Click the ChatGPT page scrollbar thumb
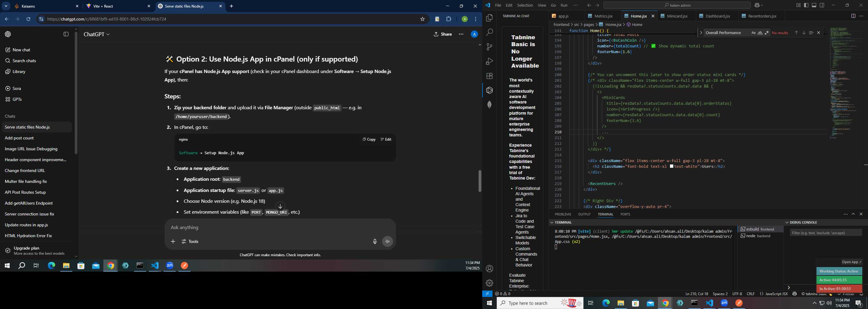 (480, 181)
